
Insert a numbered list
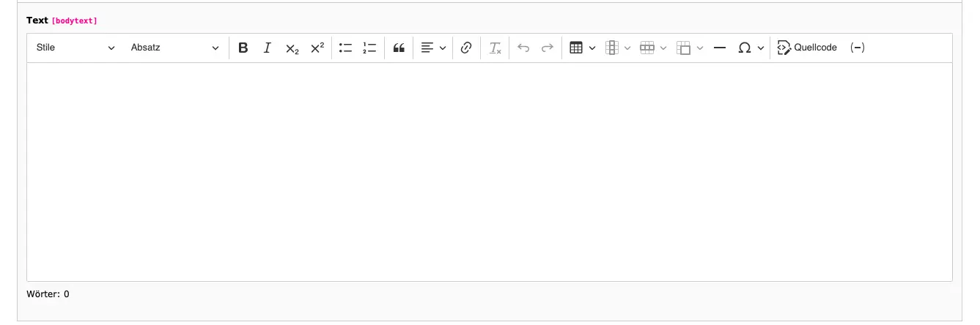coord(369,48)
